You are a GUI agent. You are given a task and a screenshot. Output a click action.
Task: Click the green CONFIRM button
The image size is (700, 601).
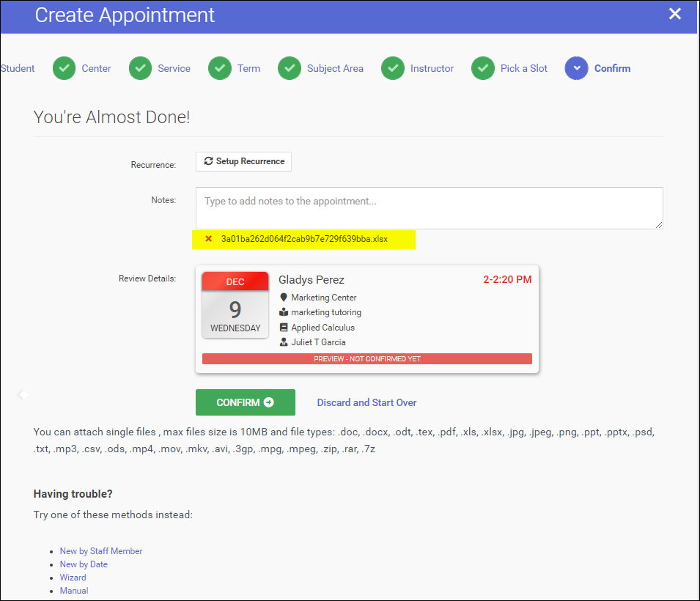(246, 402)
